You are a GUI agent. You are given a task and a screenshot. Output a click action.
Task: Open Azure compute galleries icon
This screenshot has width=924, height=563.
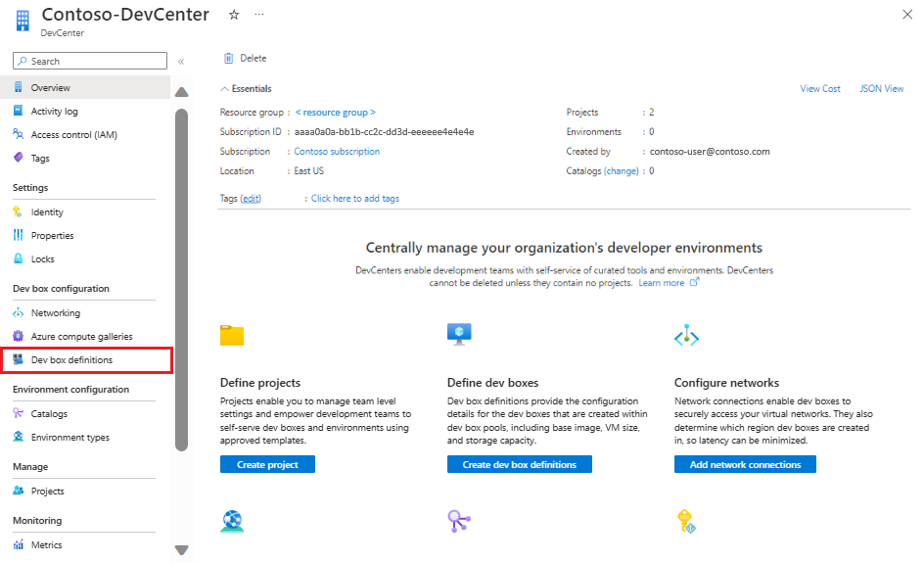pyautogui.click(x=19, y=336)
